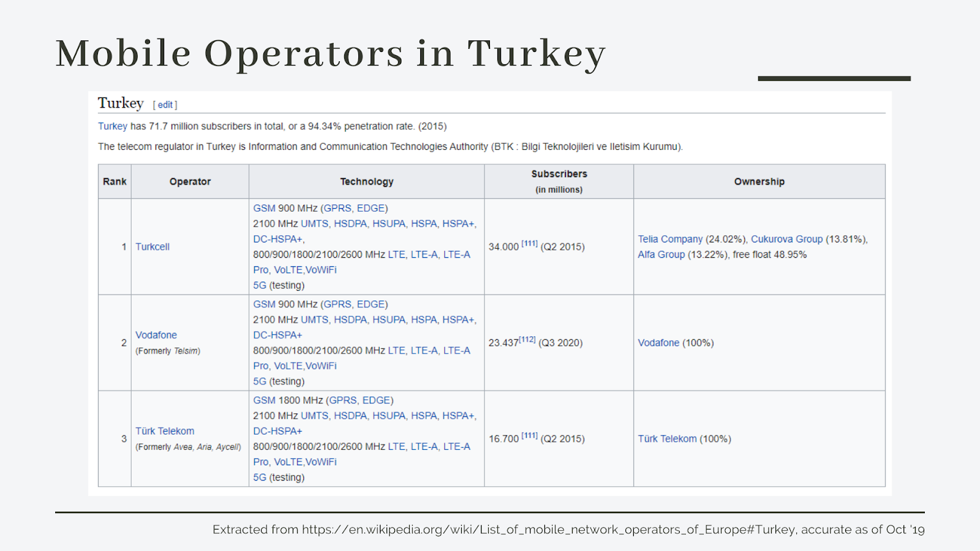Click the '(Formerly Telsim)' note

click(x=168, y=351)
